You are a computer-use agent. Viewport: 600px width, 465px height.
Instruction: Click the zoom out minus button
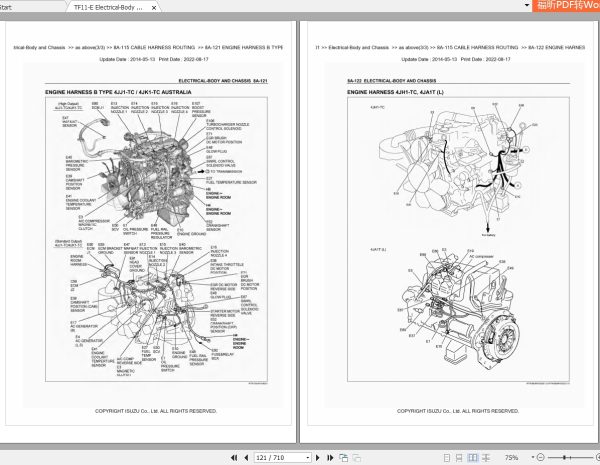coord(540,457)
